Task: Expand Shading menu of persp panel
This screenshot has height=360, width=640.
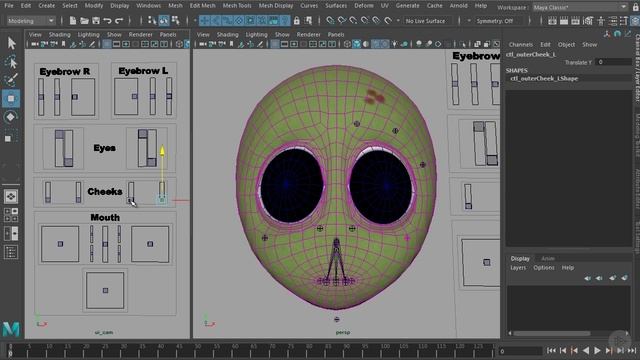Action: click(227, 35)
